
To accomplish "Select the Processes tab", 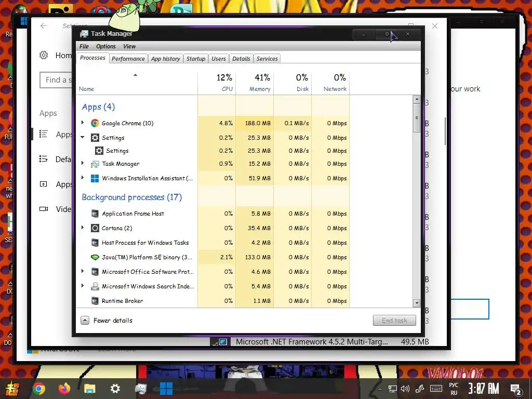I will tap(92, 58).
